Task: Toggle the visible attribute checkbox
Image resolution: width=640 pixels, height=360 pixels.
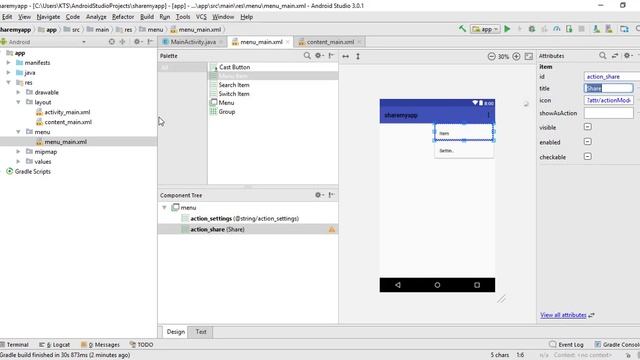Action: (588, 127)
